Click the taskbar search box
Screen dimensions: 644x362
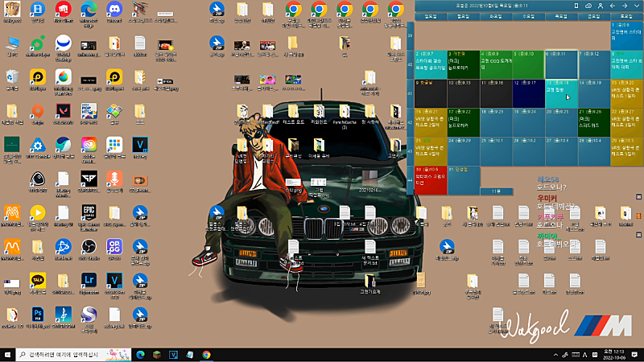68,354
